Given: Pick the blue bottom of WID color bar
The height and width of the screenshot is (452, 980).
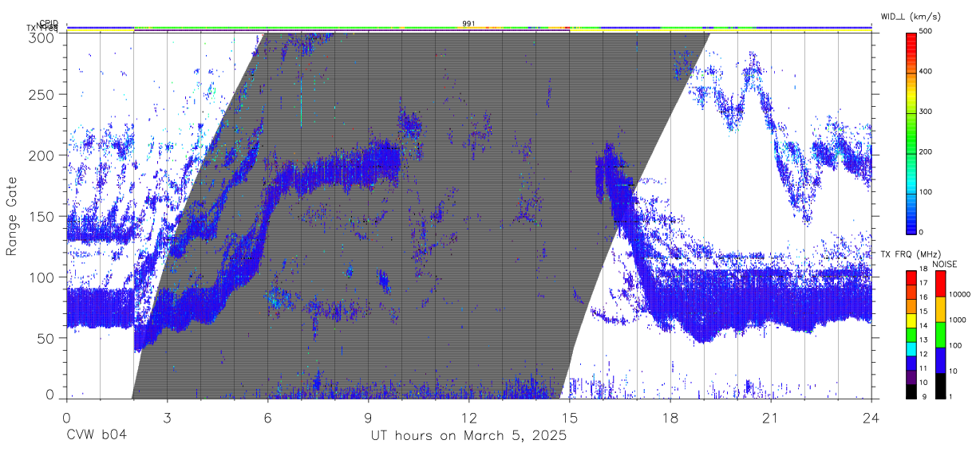Looking at the screenshot, I should point(911,223).
